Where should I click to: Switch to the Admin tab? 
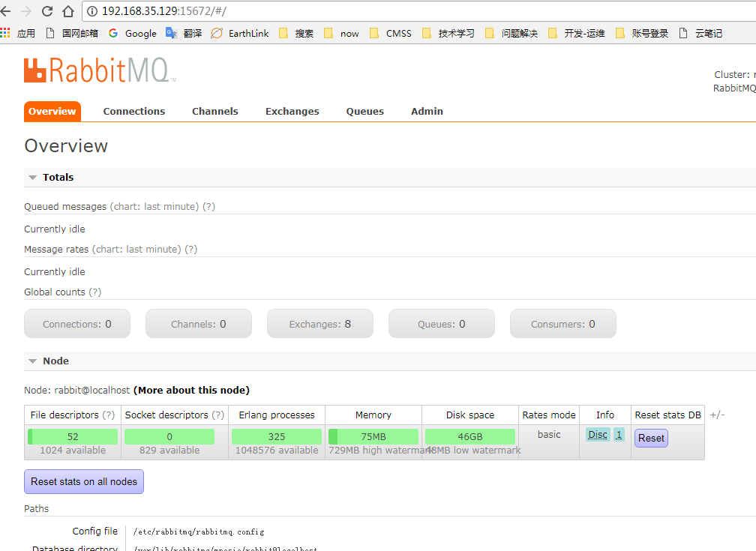click(x=427, y=112)
